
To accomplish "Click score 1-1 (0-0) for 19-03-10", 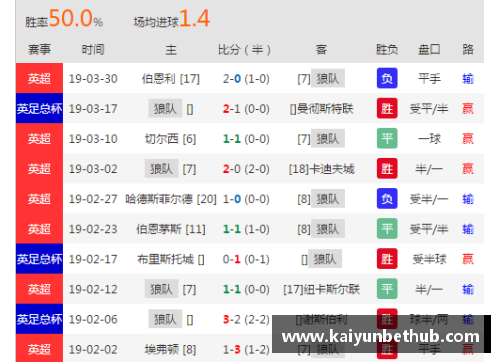I will pyautogui.click(x=246, y=139).
